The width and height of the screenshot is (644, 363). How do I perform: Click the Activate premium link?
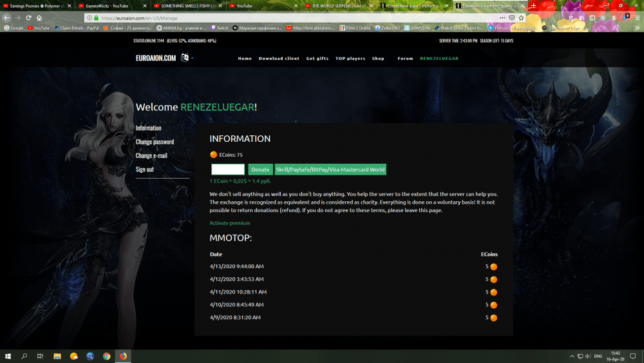pos(229,223)
